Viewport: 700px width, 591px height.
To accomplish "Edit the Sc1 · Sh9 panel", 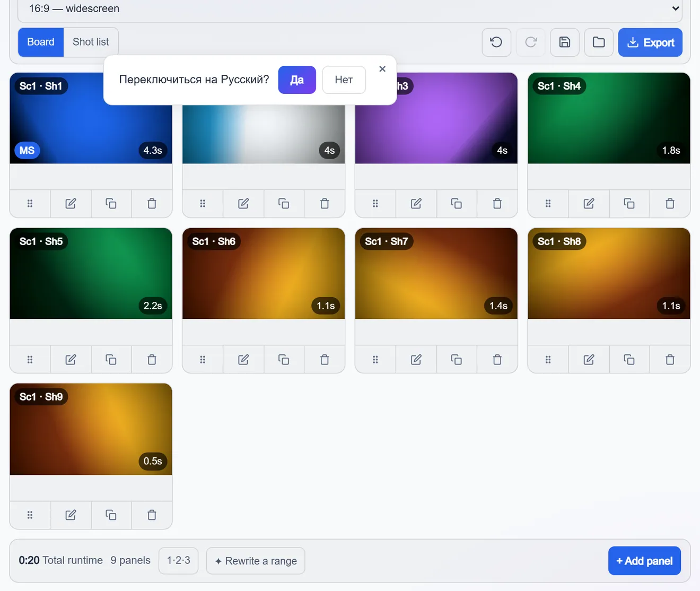I will [x=71, y=515].
